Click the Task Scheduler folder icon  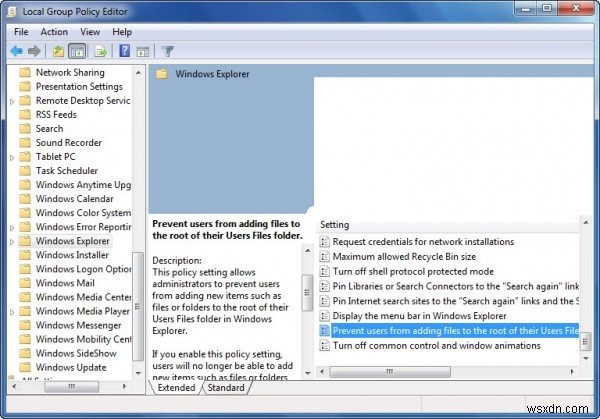[25, 171]
